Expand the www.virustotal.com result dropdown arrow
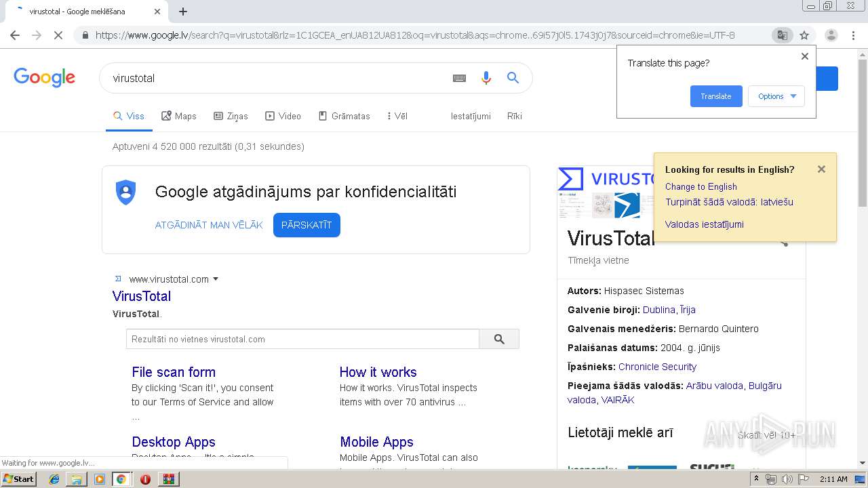The height and width of the screenshot is (488, 868). (x=216, y=279)
